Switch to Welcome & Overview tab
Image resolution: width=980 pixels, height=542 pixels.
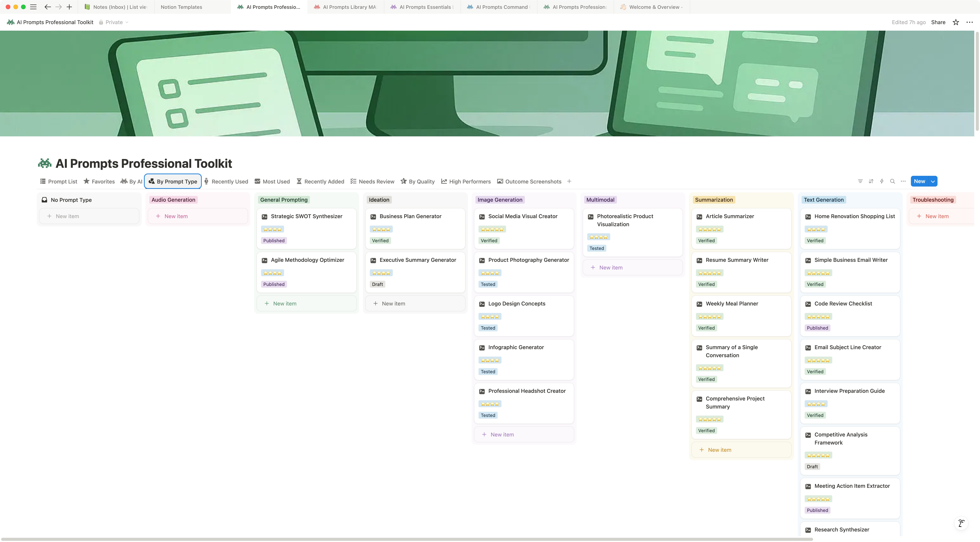click(652, 7)
